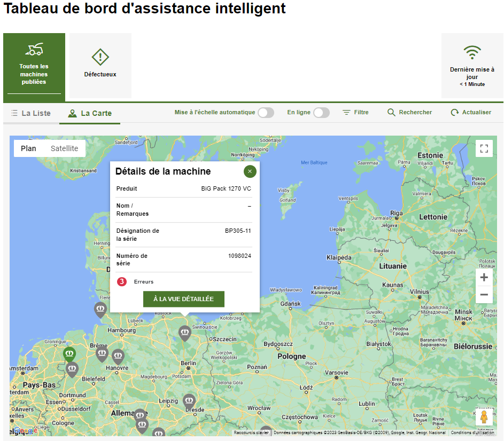The height and width of the screenshot is (441, 504).
Task: Open the À LA VUE DÉTAILLÉE view
Action: tap(183, 299)
